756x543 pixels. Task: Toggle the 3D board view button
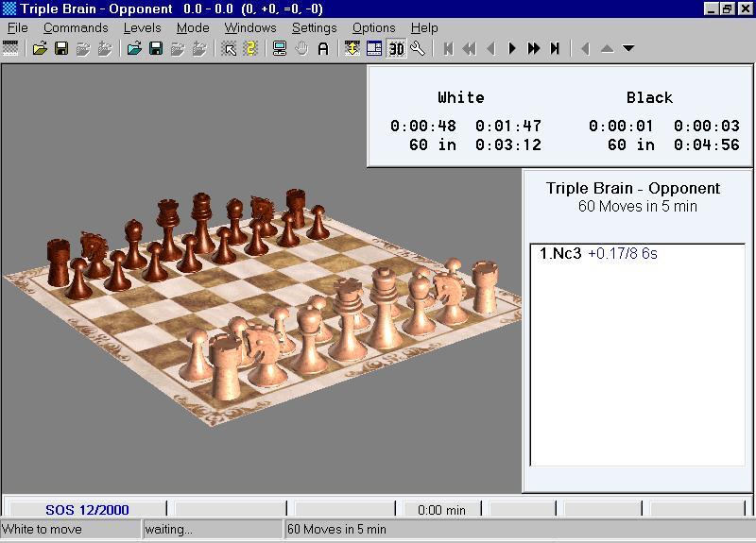(x=396, y=48)
